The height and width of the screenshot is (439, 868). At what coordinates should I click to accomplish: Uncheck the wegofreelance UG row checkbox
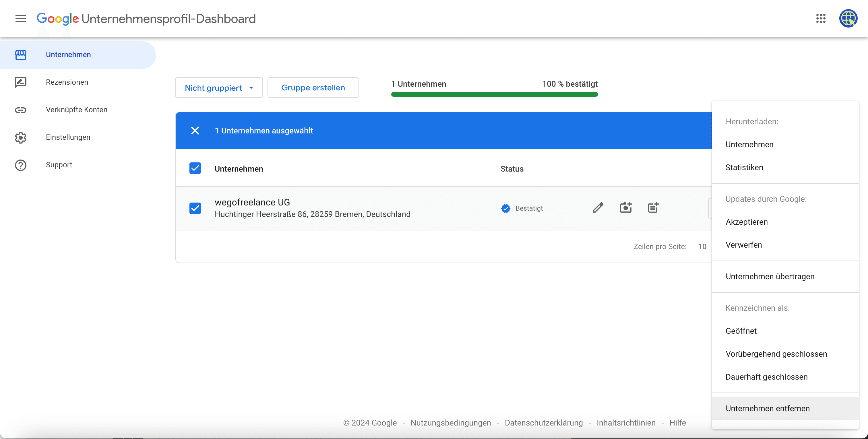pyautogui.click(x=195, y=208)
